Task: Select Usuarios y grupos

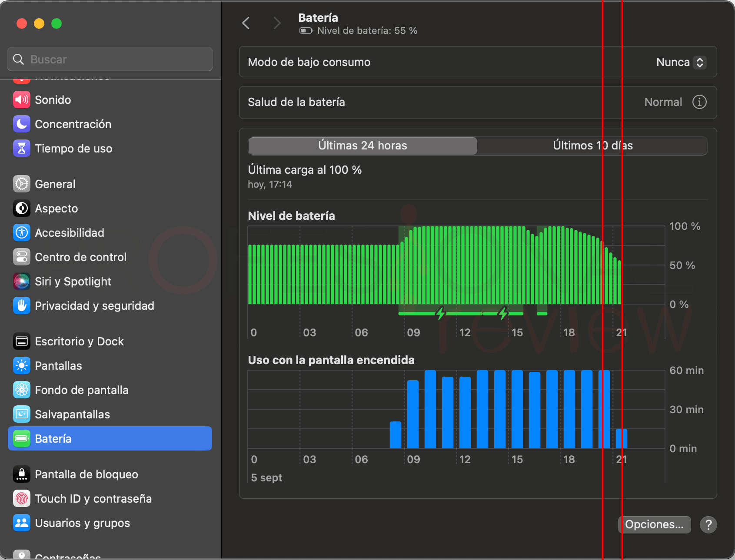Action: pos(110,523)
